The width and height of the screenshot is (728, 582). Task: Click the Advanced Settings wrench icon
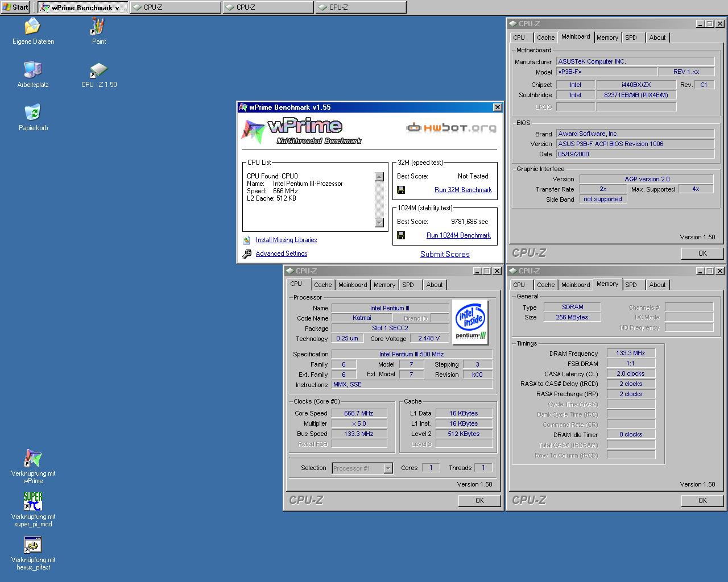(x=247, y=254)
